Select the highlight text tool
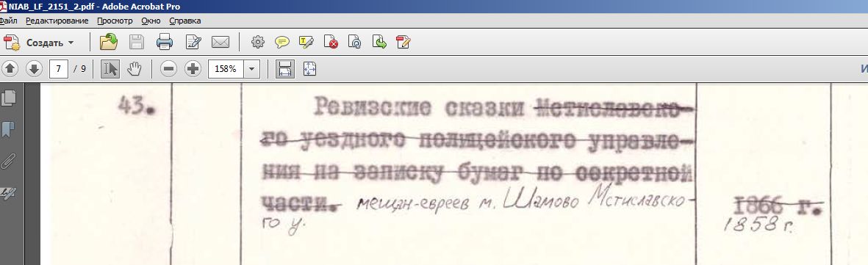868x265 pixels. tap(306, 42)
